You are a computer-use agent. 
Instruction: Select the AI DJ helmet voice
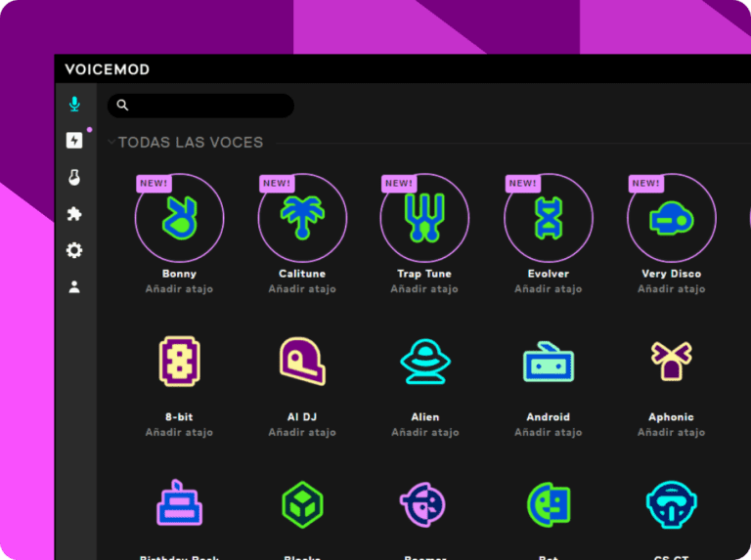tap(302, 362)
